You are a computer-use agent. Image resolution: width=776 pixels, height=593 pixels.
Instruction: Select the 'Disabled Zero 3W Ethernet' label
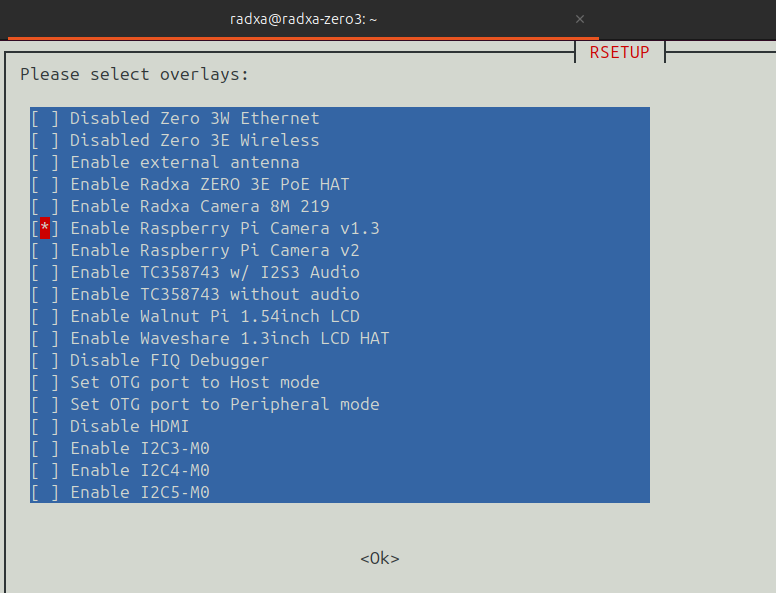pyautogui.click(x=194, y=119)
